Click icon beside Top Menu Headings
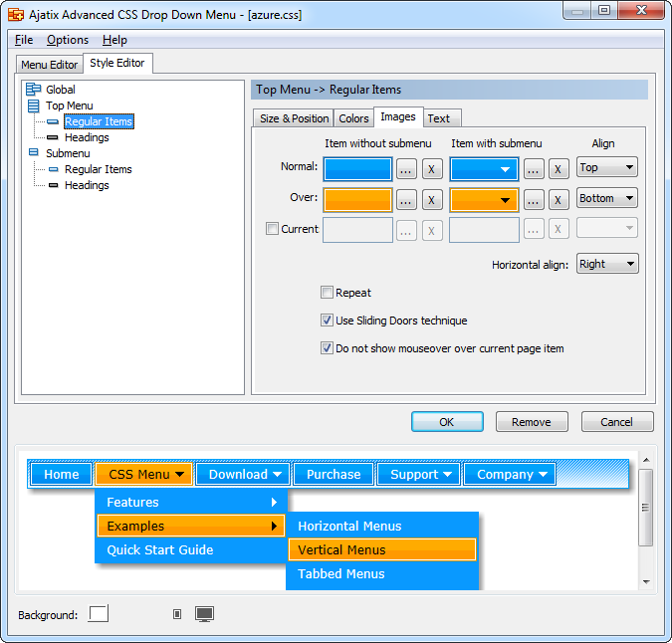This screenshot has height=643, width=672. click(53, 137)
